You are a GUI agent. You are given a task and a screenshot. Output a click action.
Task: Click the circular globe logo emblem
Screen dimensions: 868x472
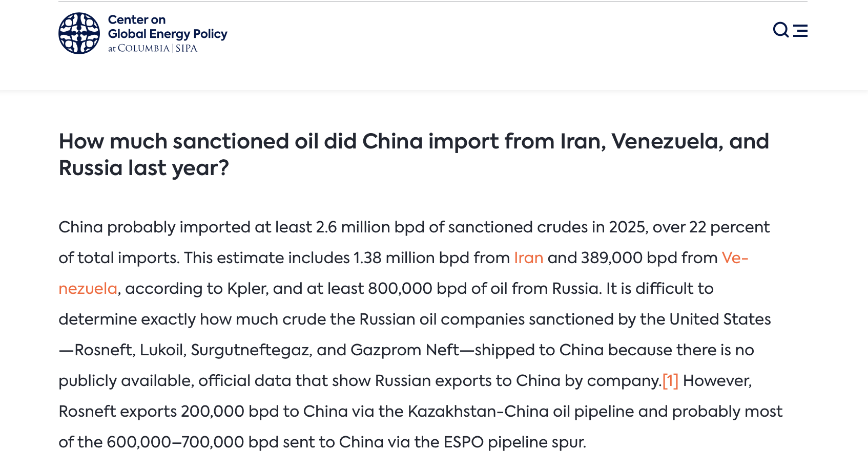pyautogui.click(x=79, y=33)
